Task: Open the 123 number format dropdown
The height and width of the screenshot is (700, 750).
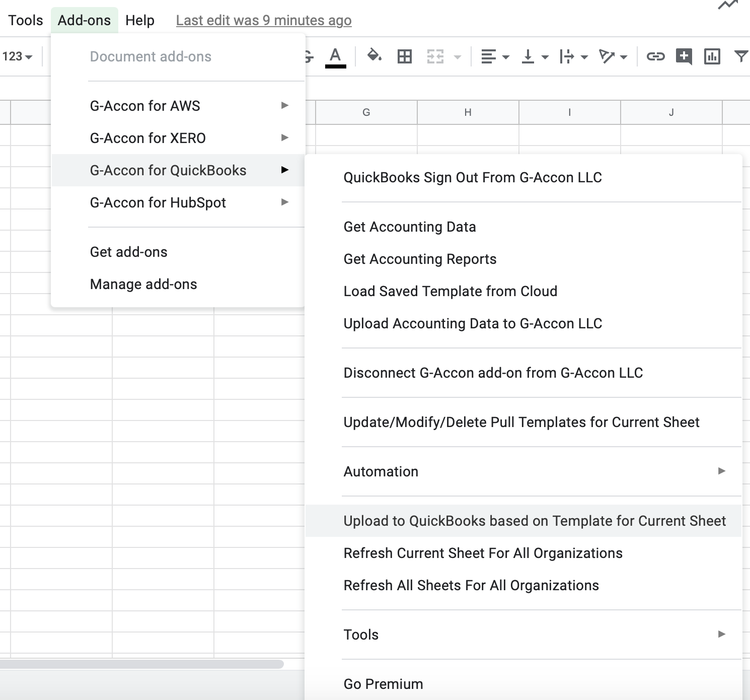Action: [17, 56]
